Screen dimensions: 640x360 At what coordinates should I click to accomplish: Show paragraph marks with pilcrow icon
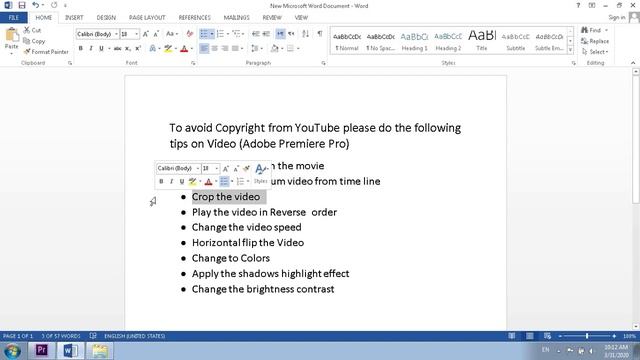click(x=320, y=34)
